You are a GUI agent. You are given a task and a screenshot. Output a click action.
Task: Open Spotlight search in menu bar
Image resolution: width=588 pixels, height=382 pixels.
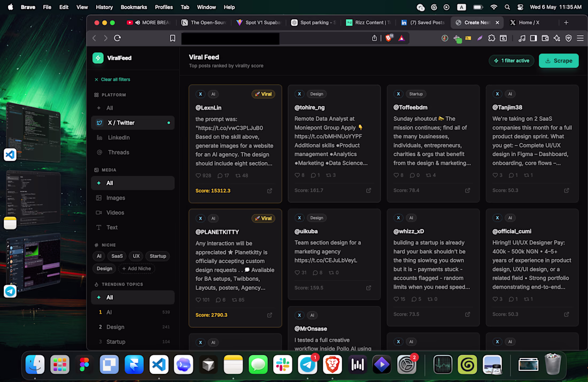point(507,7)
